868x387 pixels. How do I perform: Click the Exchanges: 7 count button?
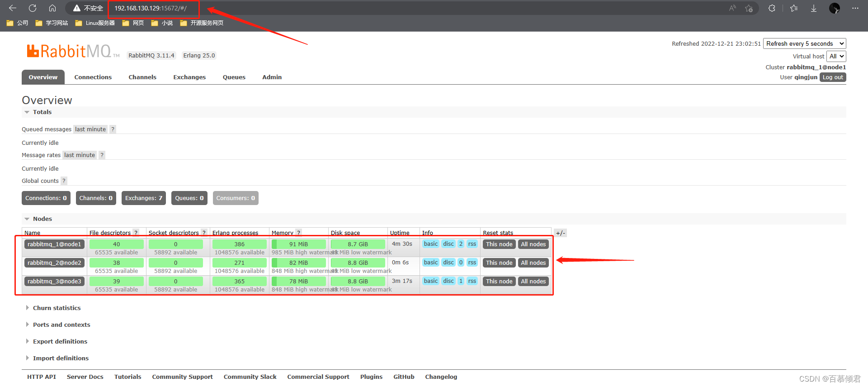tap(144, 198)
